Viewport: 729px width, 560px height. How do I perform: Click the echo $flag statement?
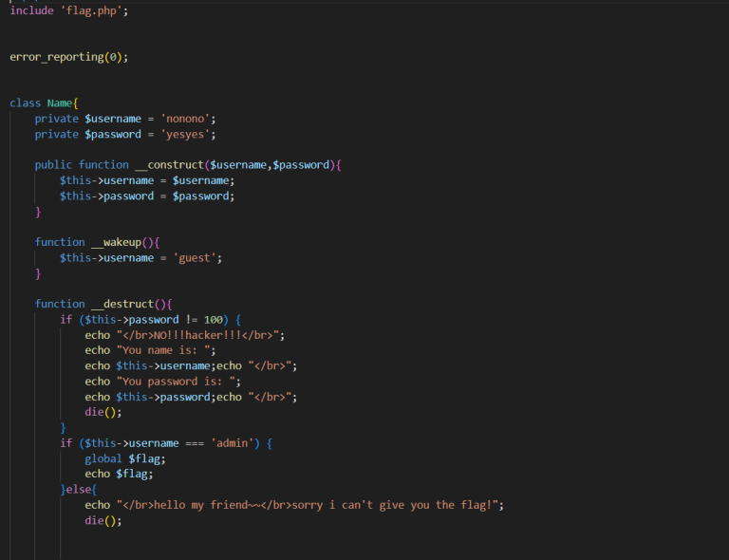tap(119, 474)
